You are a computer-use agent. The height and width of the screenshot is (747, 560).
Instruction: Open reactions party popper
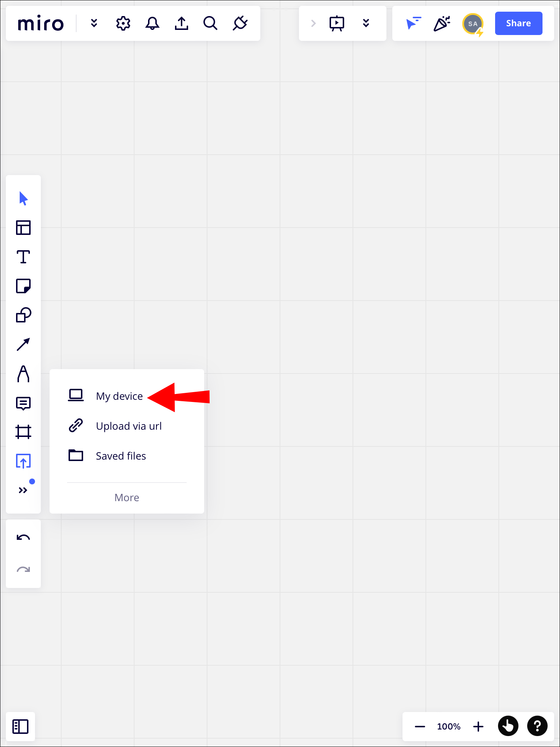tap(442, 23)
